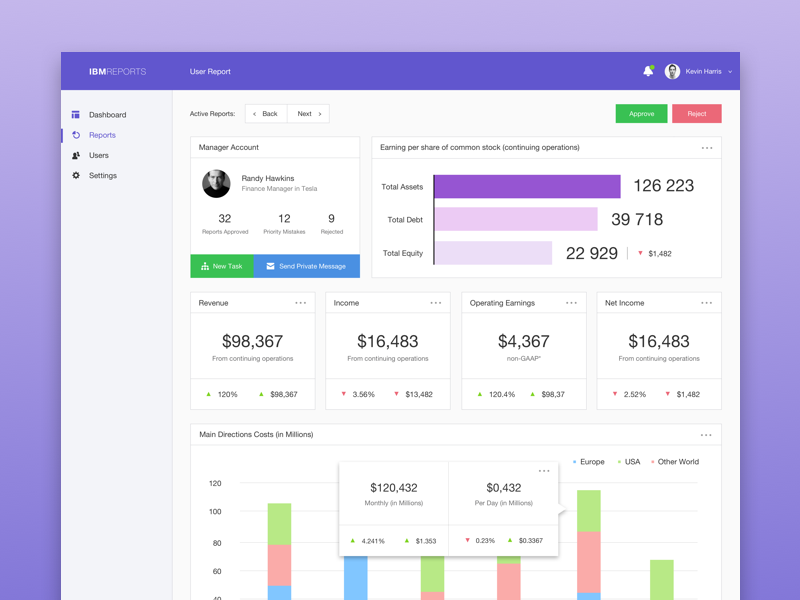
Task: Click the Reports refresh icon in sidebar
Action: coord(77,135)
